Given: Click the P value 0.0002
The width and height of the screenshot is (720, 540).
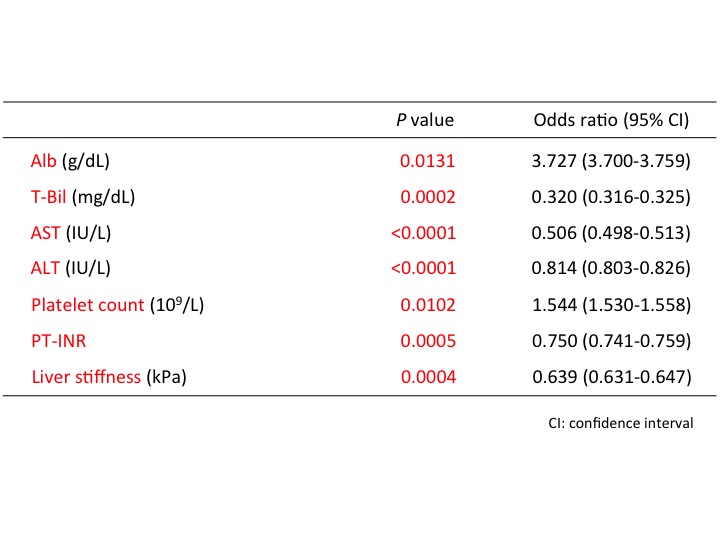Looking at the screenshot, I should pos(428,196).
